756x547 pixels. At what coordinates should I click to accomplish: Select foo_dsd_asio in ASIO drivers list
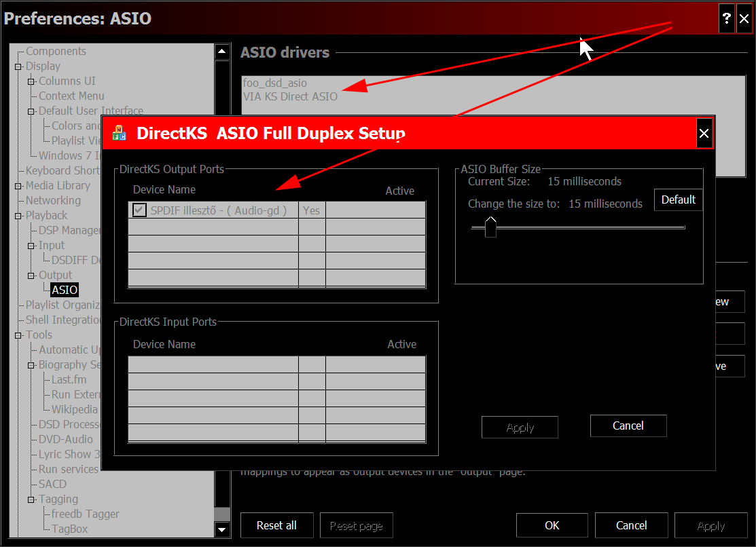point(275,83)
